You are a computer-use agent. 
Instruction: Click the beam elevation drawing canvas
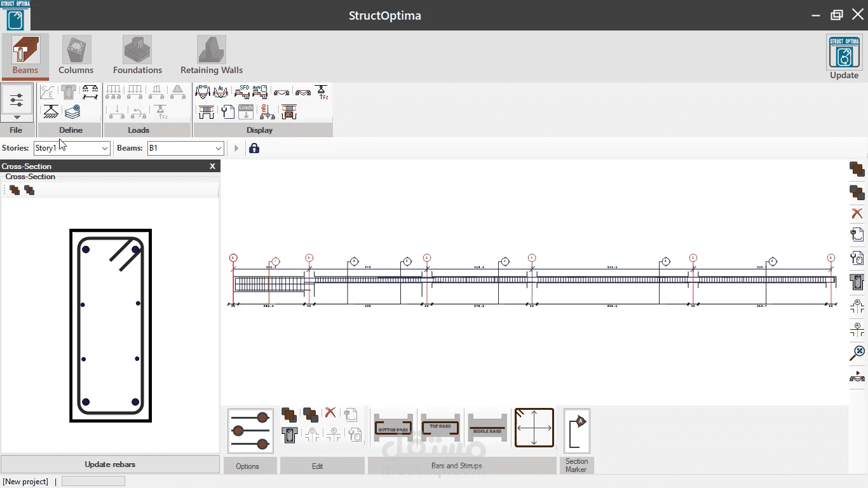tap(534, 283)
